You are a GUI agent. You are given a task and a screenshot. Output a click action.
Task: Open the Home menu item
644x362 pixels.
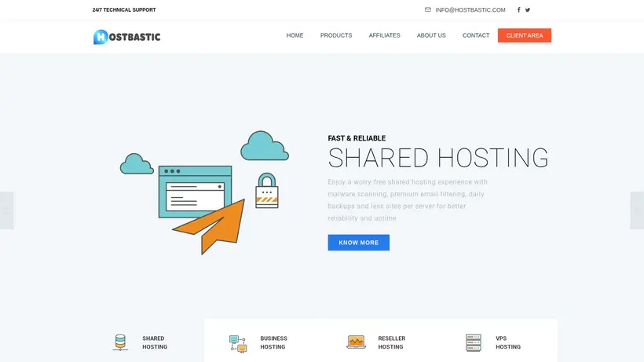tap(295, 35)
